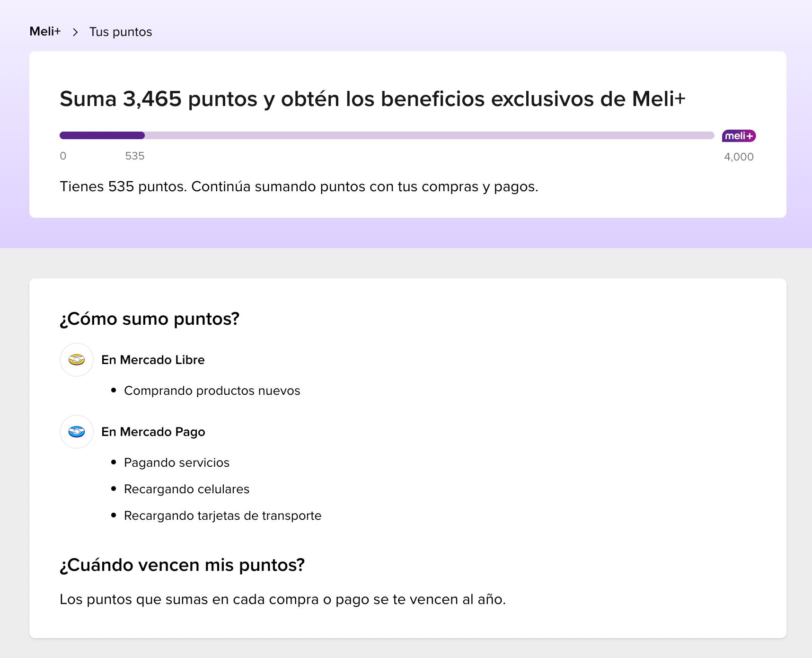
Task: Click 'Recargando tarjetas de transporte' item
Action: (x=222, y=516)
